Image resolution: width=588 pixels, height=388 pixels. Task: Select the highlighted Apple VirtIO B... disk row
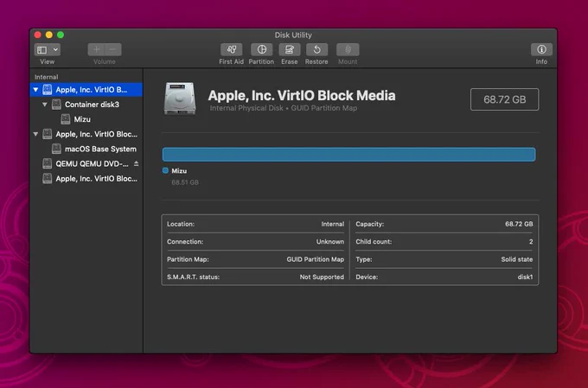click(86, 90)
